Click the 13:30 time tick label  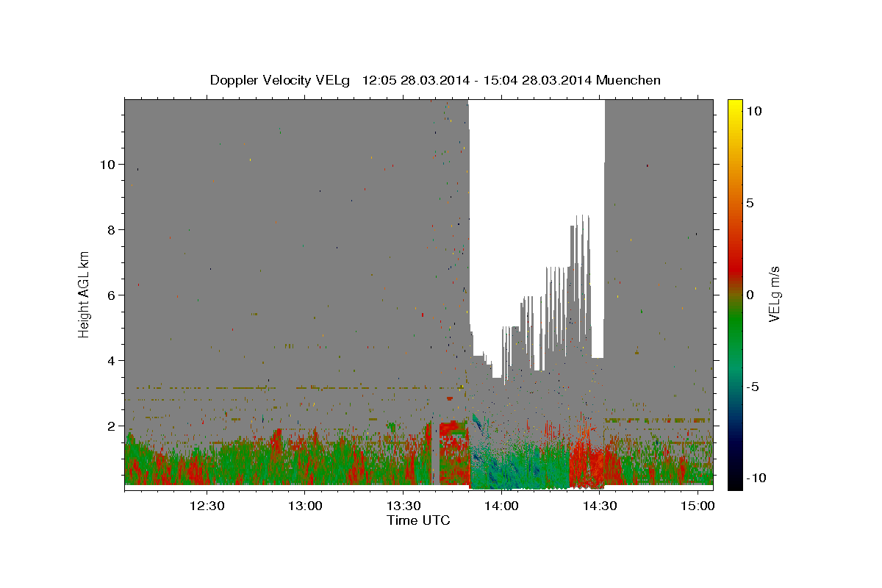[404, 506]
